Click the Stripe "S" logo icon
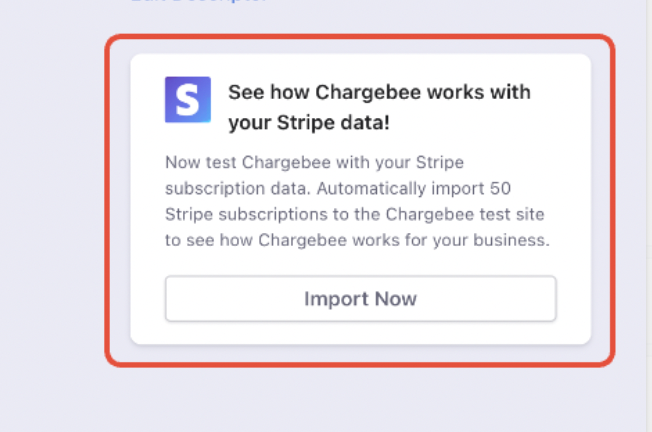This screenshot has width=652, height=432. [188, 99]
